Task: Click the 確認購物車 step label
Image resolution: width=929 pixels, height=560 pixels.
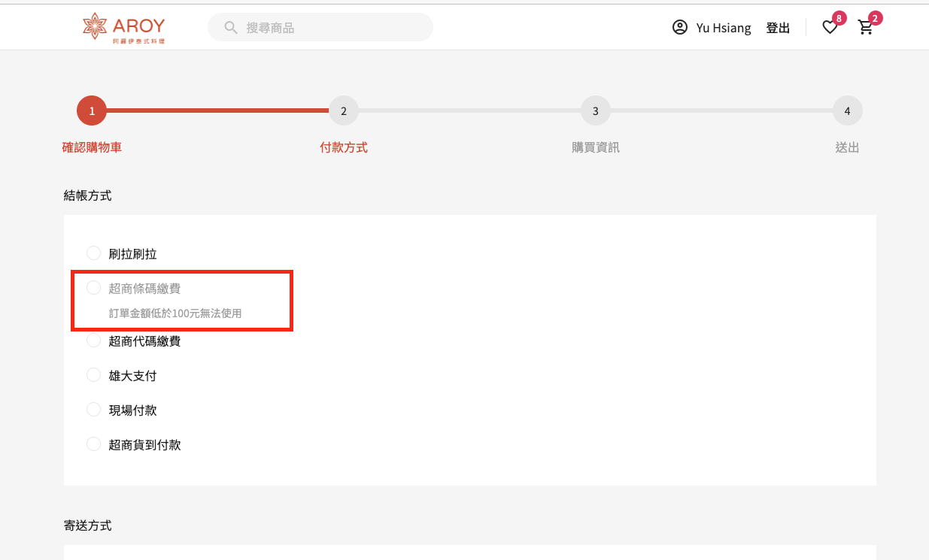Action: pyautogui.click(x=92, y=147)
